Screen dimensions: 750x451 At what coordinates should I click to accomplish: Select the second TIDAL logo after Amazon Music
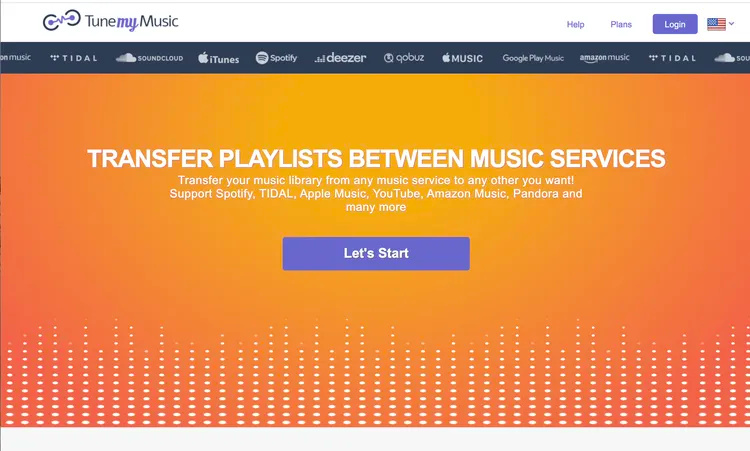[672, 58]
